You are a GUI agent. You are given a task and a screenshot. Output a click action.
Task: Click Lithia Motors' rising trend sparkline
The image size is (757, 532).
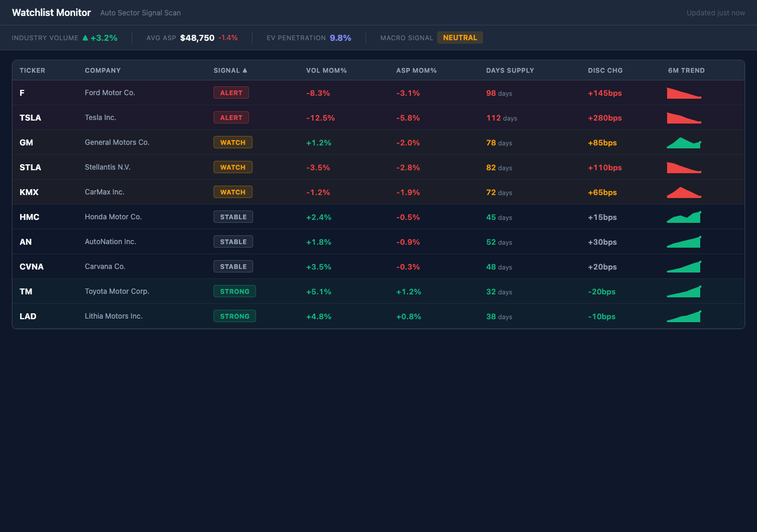684,316
